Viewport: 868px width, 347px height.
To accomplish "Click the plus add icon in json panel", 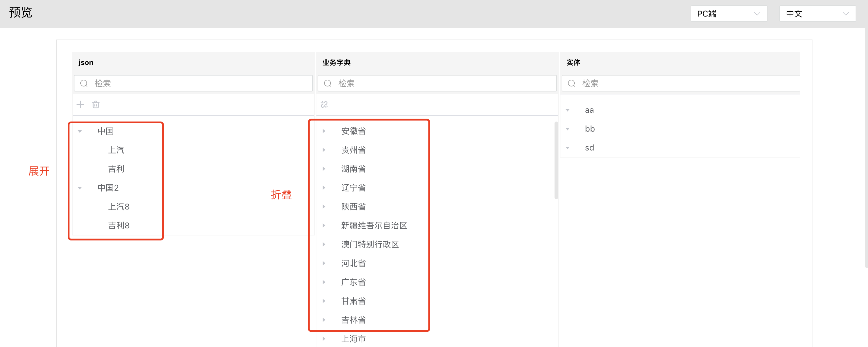I will 80,104.
